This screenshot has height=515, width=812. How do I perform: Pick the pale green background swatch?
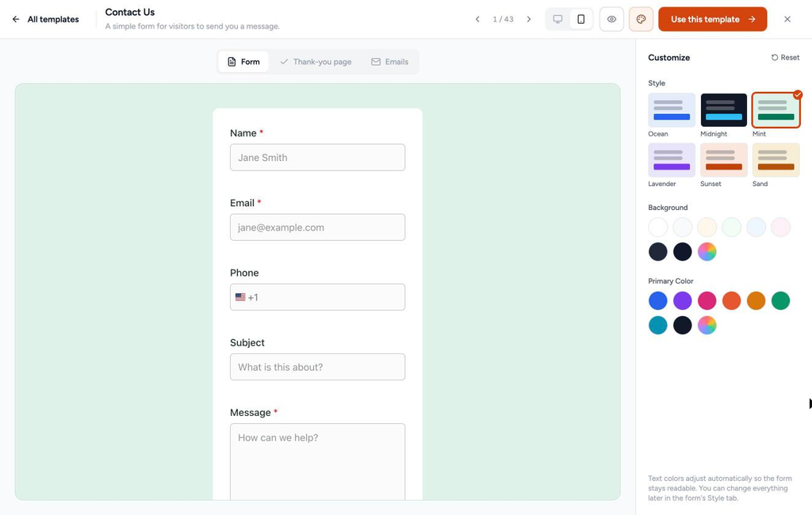732,227
